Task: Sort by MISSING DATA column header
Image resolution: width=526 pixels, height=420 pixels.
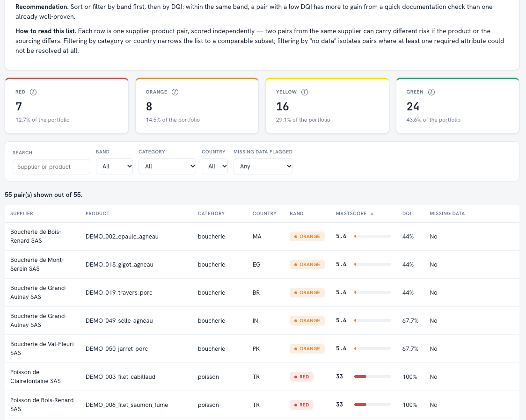Action: [x=447, y=214]
